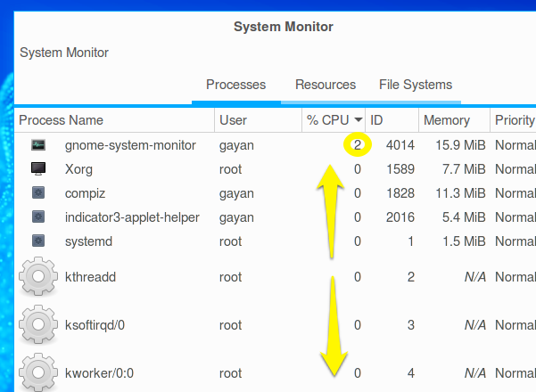Image resolution: width=536 pixels, height=392 pixels.
Task: Click the indicator3-applet-helper process icon
Action: 38,216
